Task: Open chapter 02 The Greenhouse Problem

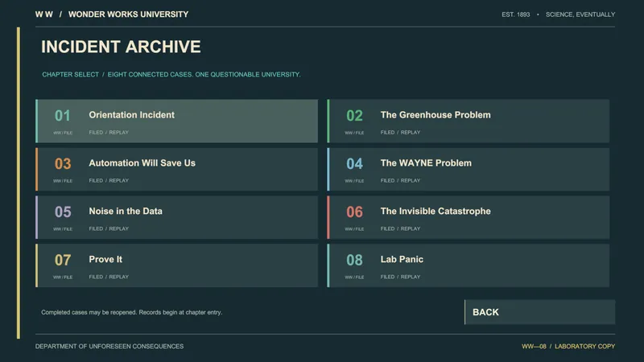Action: pyautogui.click(x=469, y=121)
